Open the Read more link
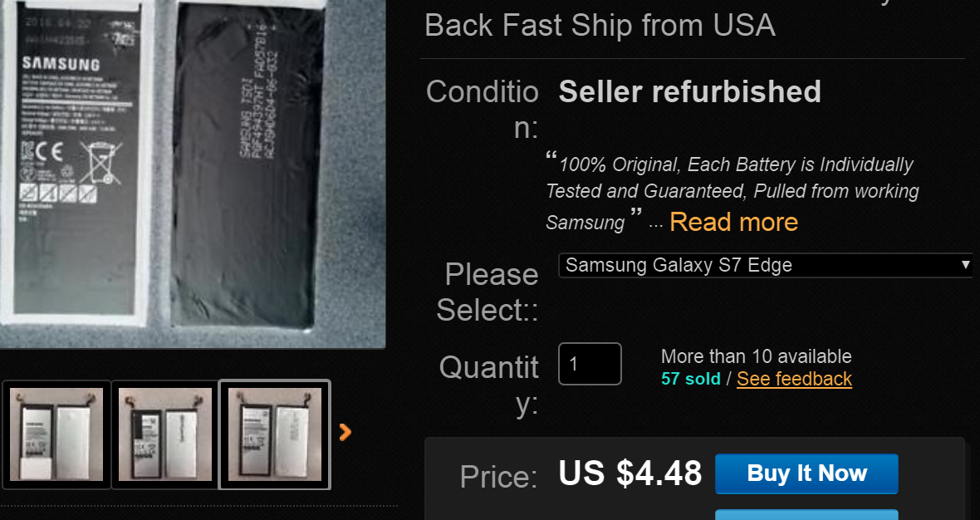980x520 pixels. (733, 222)
